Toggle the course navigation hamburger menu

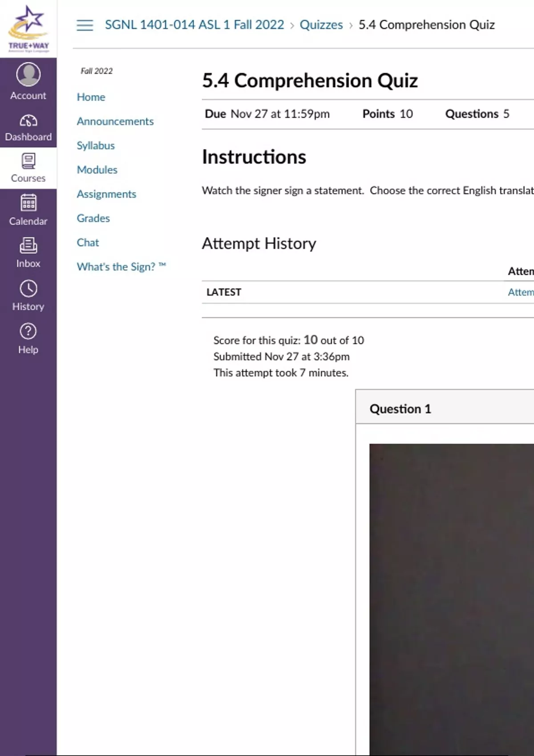[85, 25]
